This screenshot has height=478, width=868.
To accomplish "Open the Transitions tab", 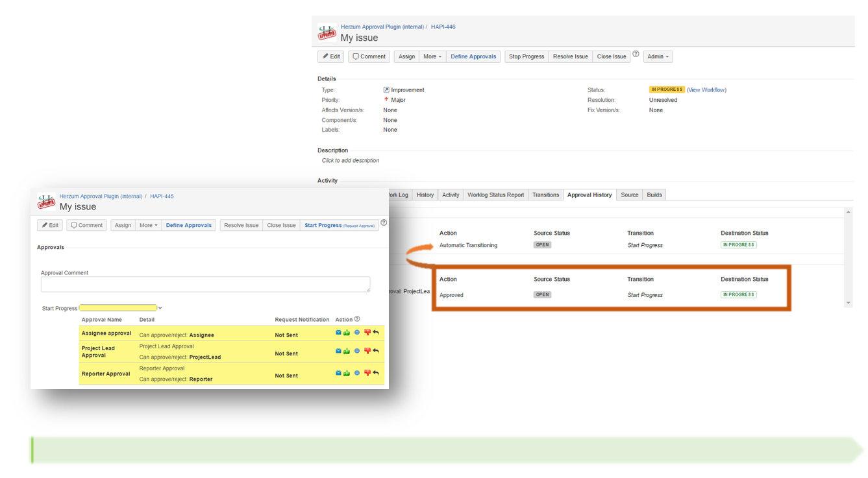I will click(545, 195).
